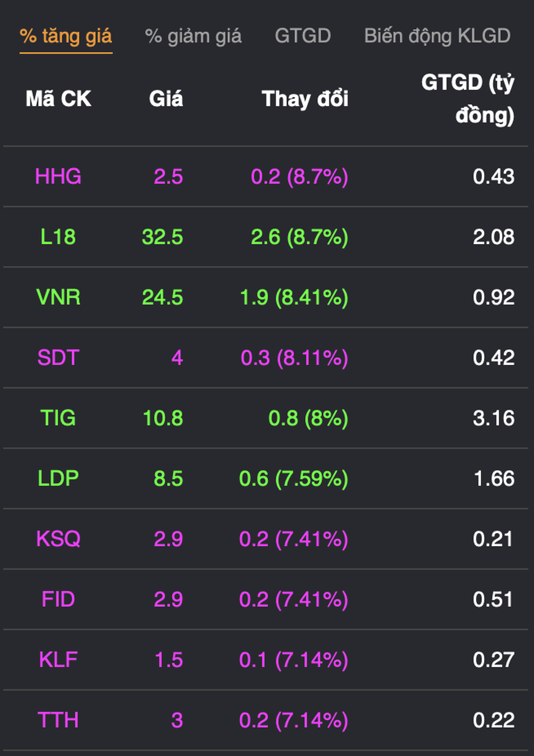Open the L18 stock ticker

click(x=58, y=237)
